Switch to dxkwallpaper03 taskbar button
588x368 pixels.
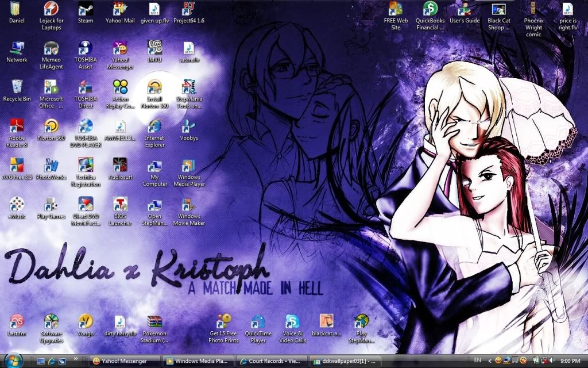click(346, 361)
